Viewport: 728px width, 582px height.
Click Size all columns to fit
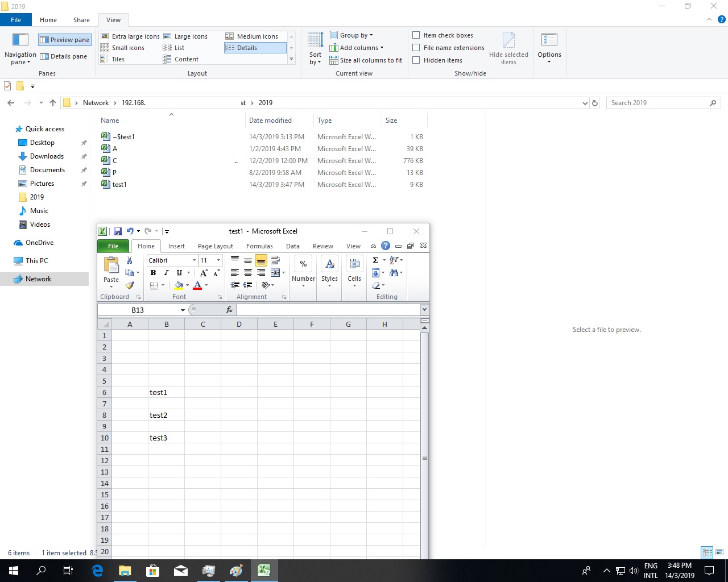click(x=366, y=60)
